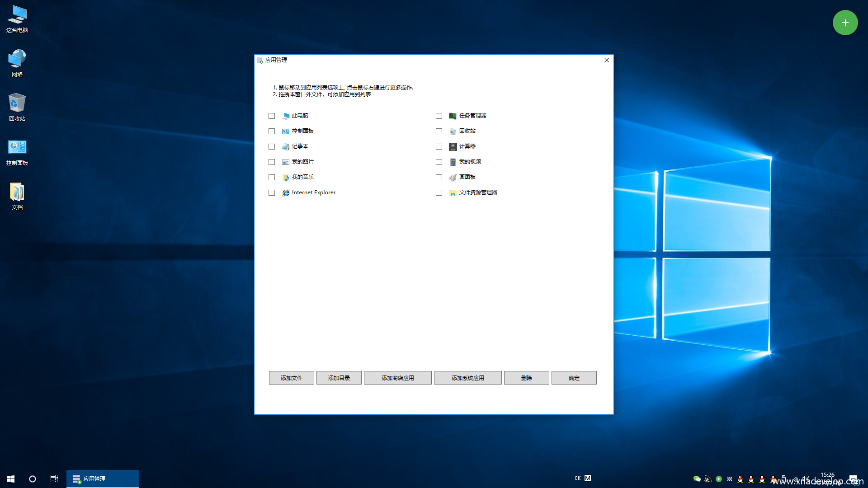
Task: Click the 文件资源管理器 folder icon
Action: pos(453,193)
